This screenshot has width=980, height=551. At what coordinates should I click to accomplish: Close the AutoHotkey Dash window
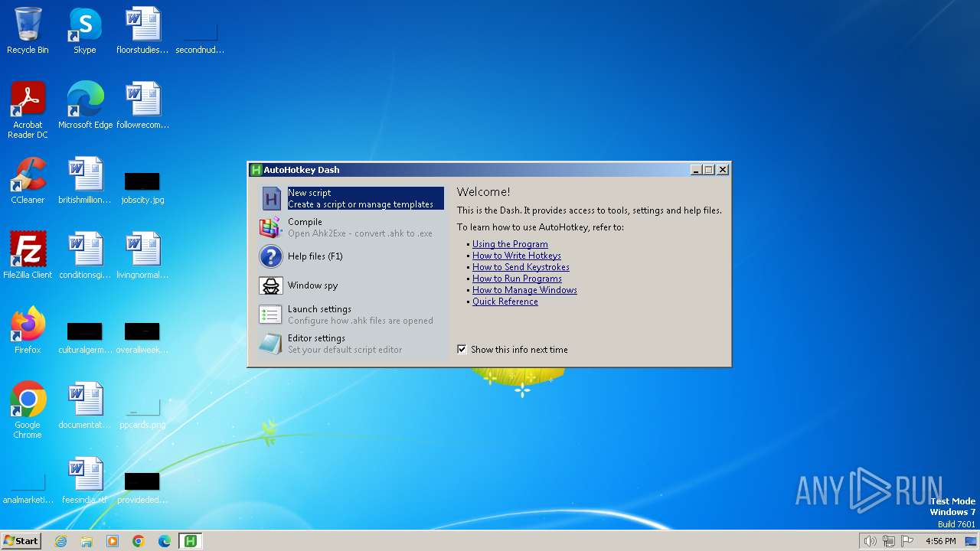tap(722, 170)
